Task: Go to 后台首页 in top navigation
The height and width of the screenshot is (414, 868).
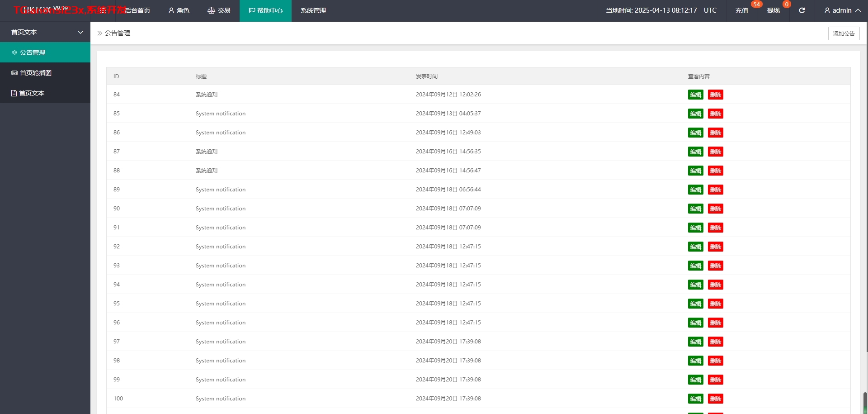Action: pos(137,10)
